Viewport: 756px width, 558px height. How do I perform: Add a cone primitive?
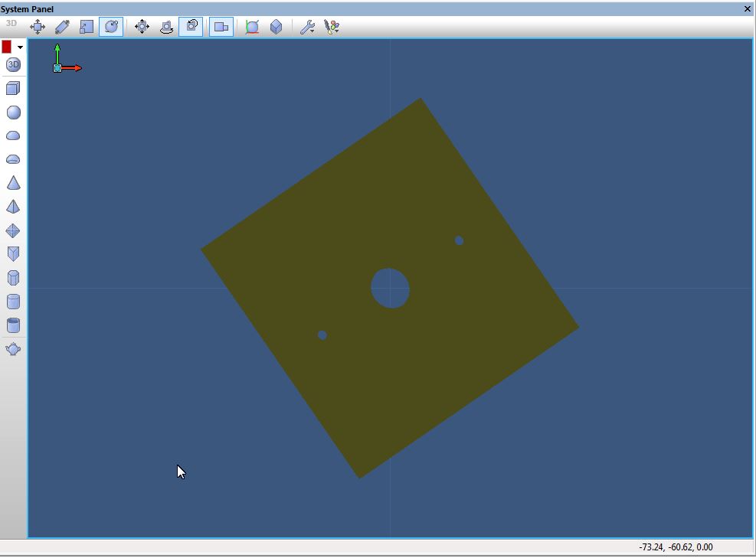(x=14, y=183)
